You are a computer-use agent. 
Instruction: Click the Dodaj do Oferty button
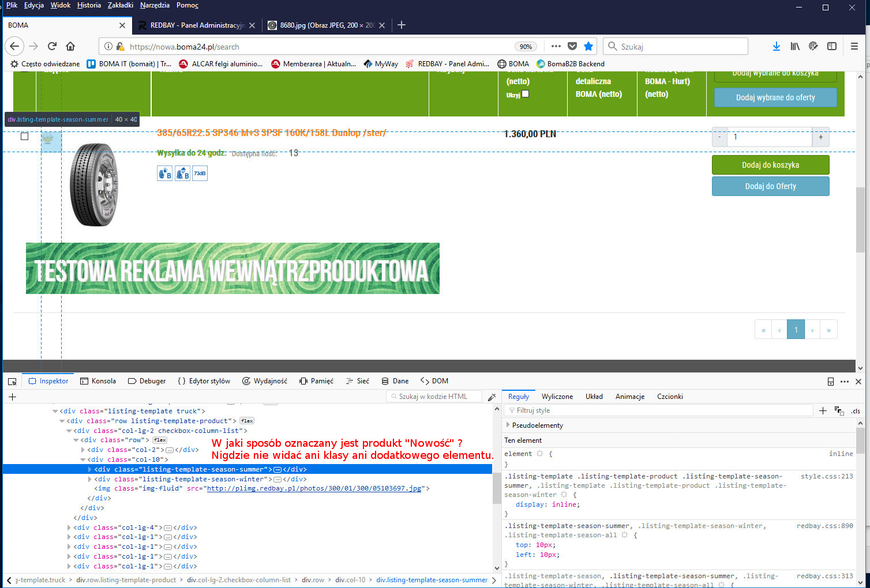tap(770, 186)
